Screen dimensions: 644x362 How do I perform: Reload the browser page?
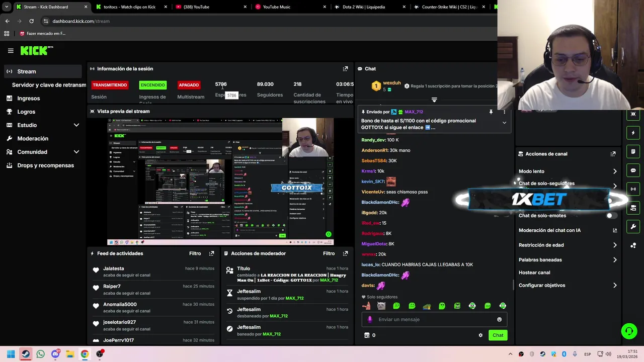pos(31,21)
